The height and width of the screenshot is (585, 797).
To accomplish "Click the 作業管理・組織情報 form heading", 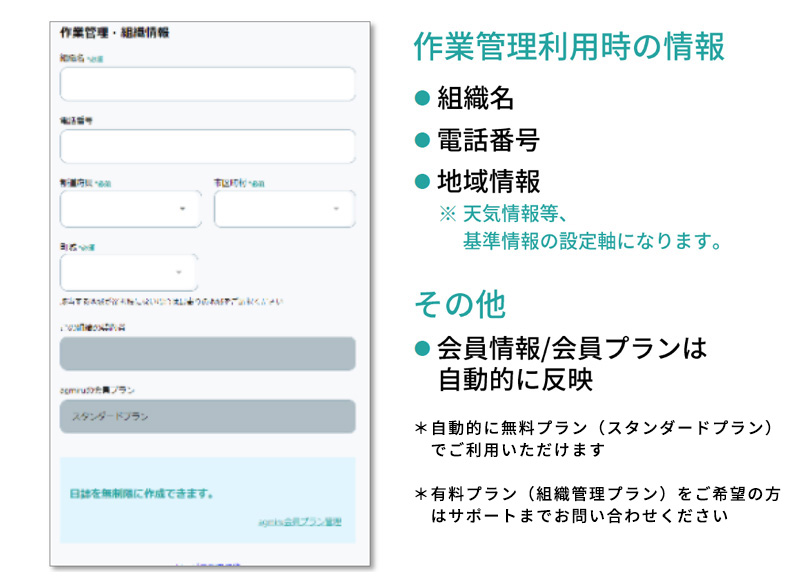I will tap(115, 32).
